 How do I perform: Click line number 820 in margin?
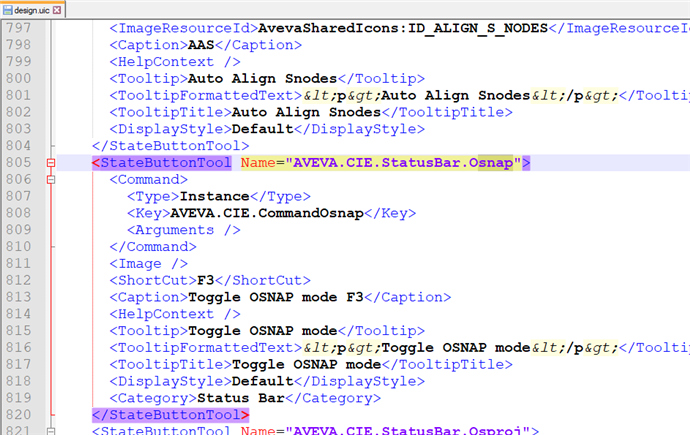click(x=18, y=415)
